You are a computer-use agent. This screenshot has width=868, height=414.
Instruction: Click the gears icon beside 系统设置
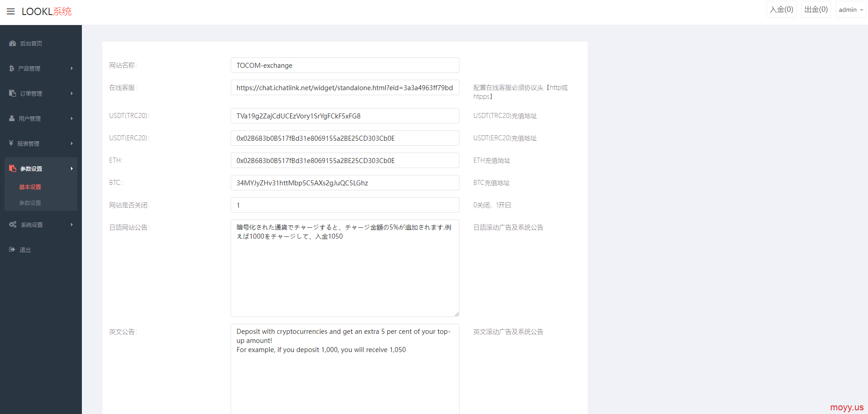point(13,225)
